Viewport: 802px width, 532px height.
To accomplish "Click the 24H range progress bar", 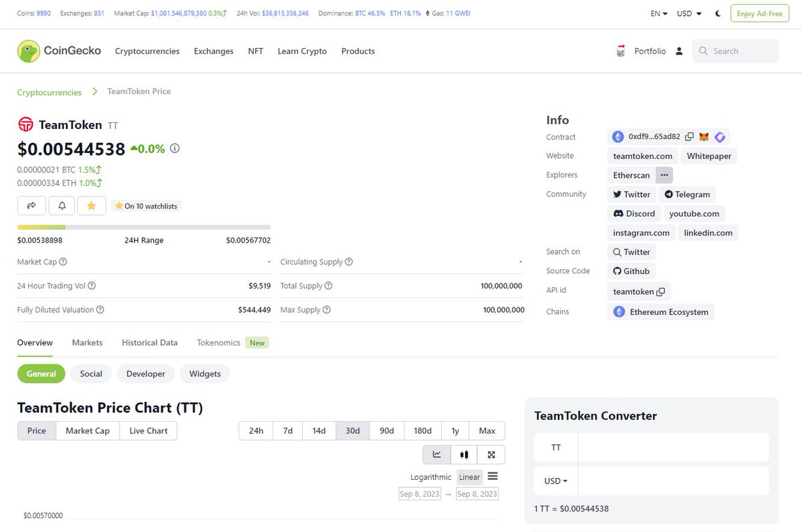I will coord(144,227).
